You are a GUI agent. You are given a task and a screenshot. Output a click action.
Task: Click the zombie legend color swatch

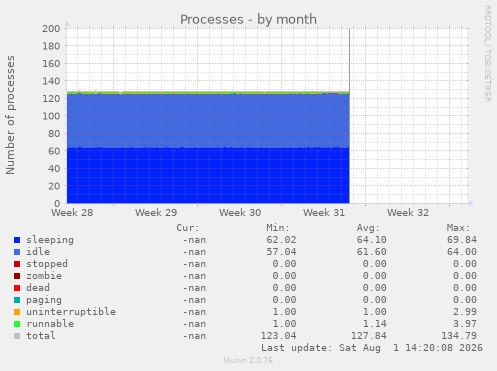(x=17, y=276)
